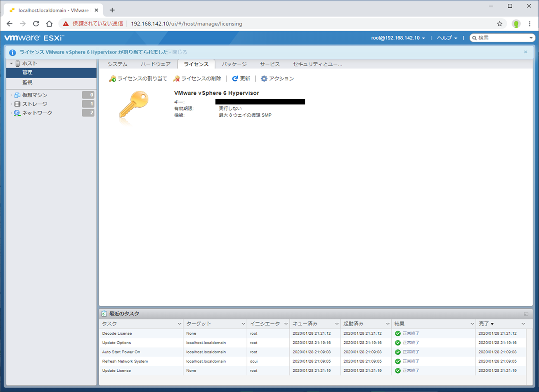Image resolution: width=539 pixels, height=392 pixels.
Task: Select the Refresh Network System task
Action: tap(313, 361)
